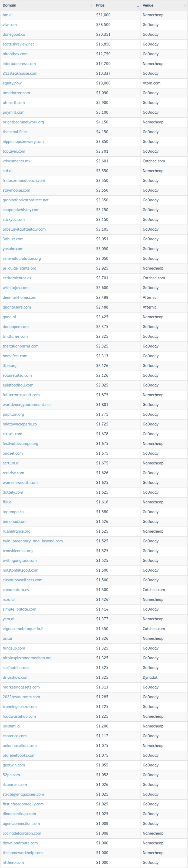Click vdocuments.mx domain link

click(x=16, y=161)
